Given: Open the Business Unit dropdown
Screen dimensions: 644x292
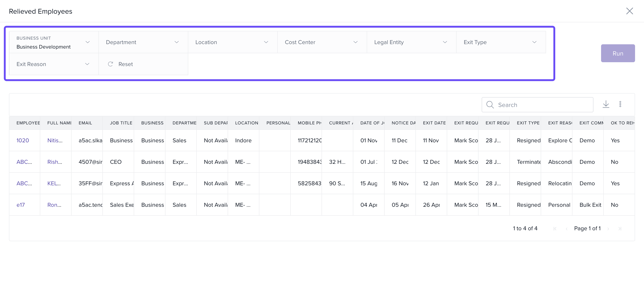Looking at the screenshot, I should [x=53, y=42].
